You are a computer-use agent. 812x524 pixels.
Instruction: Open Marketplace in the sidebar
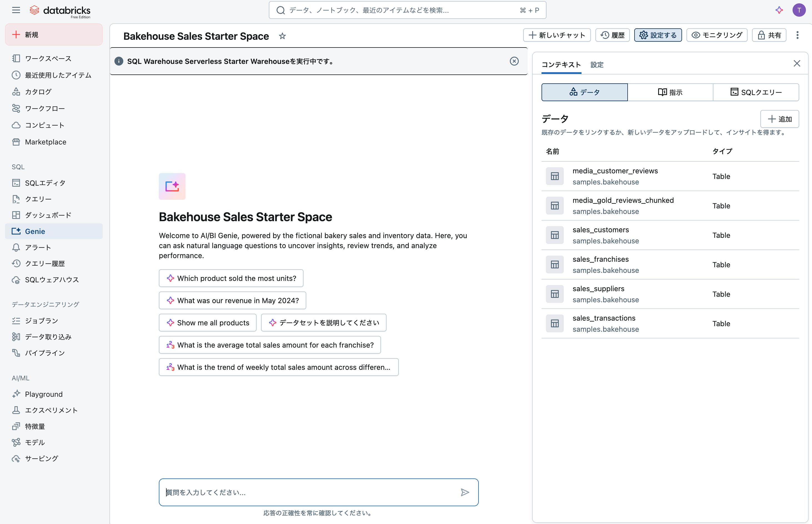(x=54, y=142)
